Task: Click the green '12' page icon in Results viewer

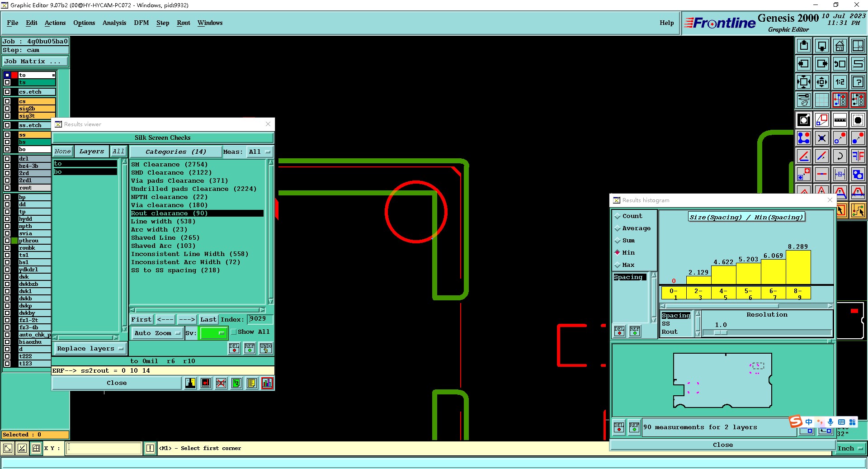Action: coord(236,383)
